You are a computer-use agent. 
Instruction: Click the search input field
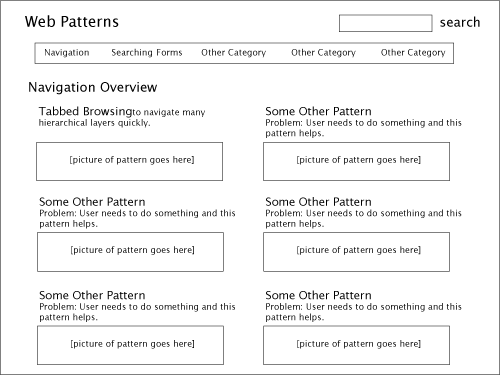click(386, 23)
